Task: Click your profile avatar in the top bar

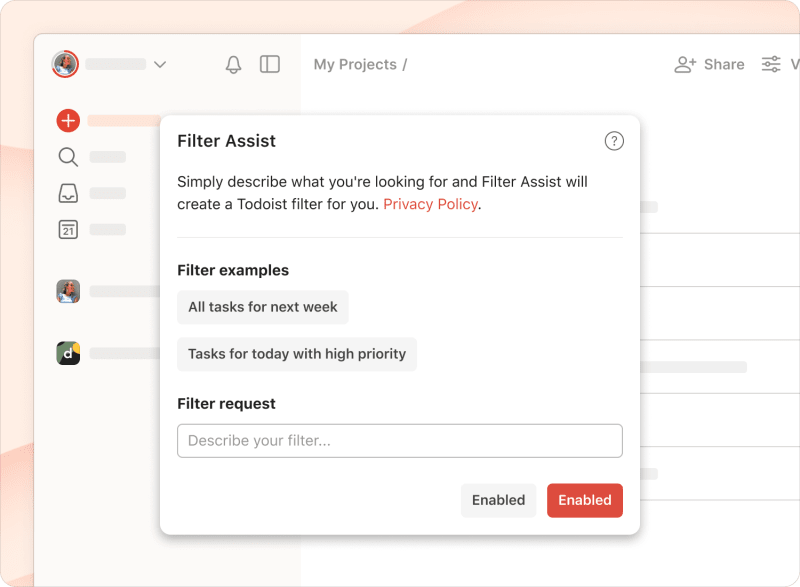Action: 65,63
